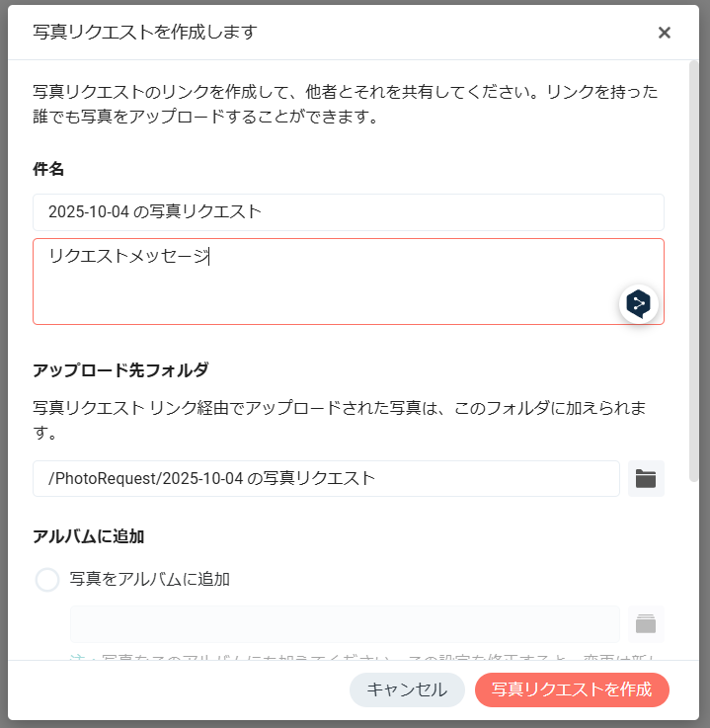Click 写真リクエストを作成 button
The height and width of the screenshot is (728, 710).
572,689
